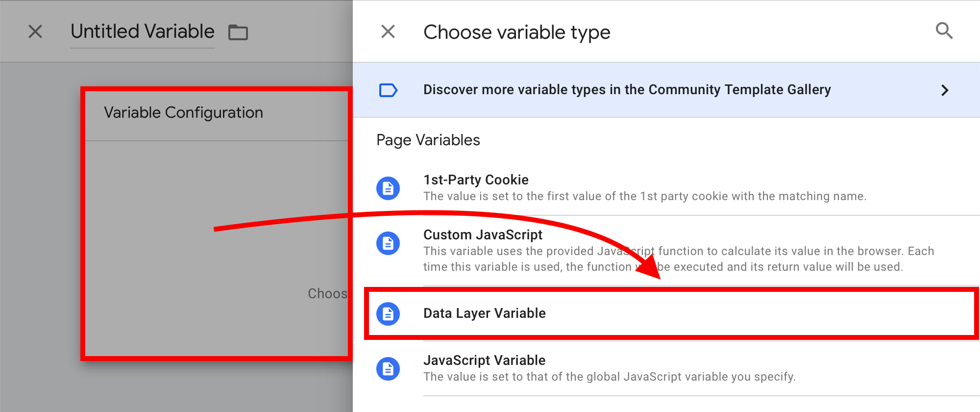Select the 1st-Party Cookie variable type
The image size is (980, 412).
pyautogui.click(x=666, y=188)
